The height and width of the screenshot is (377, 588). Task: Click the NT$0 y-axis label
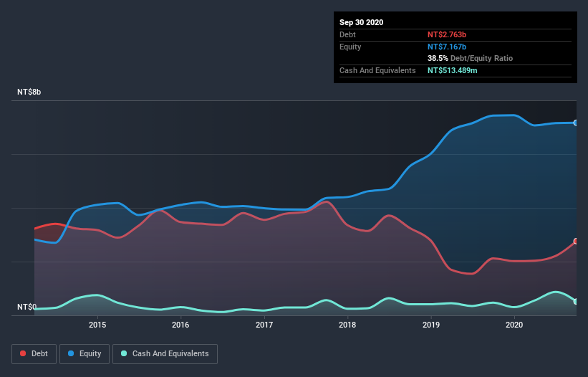(x=27, y=307)
